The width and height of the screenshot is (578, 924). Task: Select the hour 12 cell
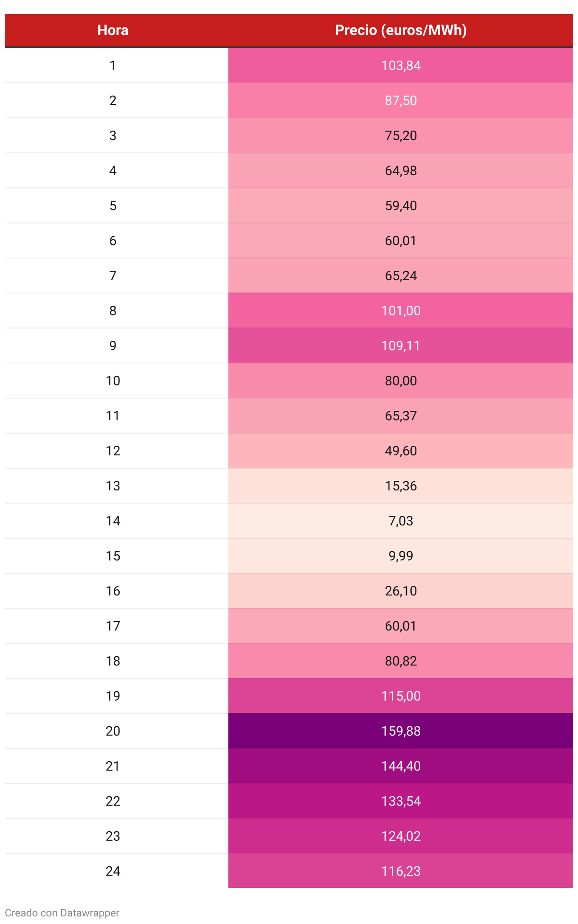click(x=113, y=451)
